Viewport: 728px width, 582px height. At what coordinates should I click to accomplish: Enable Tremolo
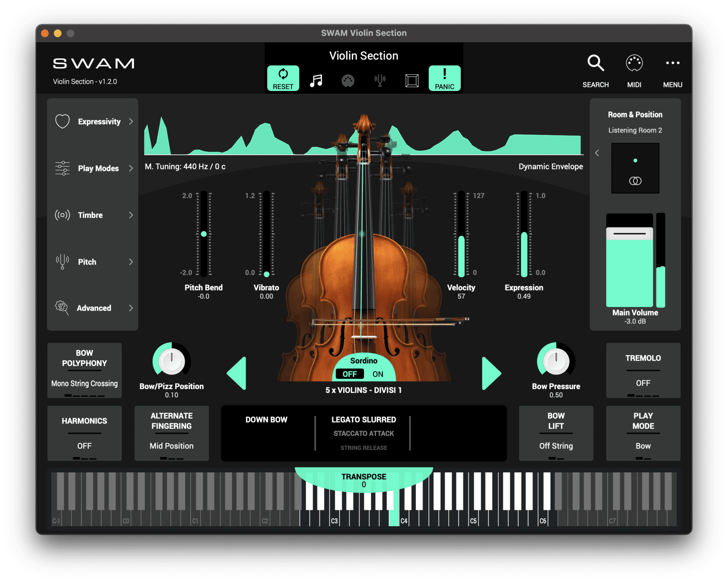[x=643, y=370]
